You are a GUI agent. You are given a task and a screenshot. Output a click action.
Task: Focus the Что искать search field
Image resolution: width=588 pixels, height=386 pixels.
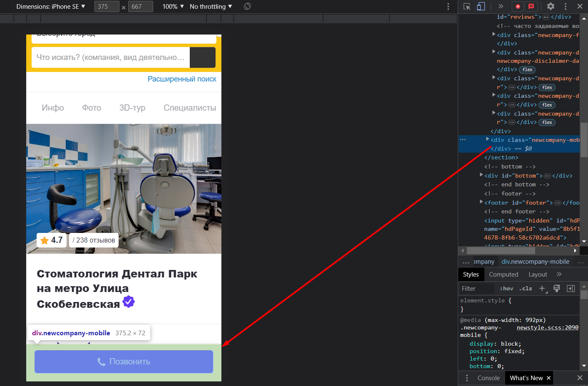click(111, 57)
